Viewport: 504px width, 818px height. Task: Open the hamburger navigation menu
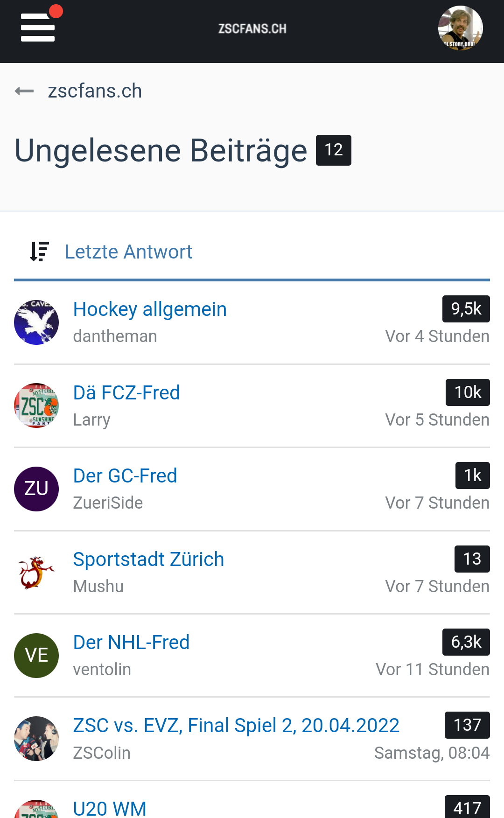(38, 28)
